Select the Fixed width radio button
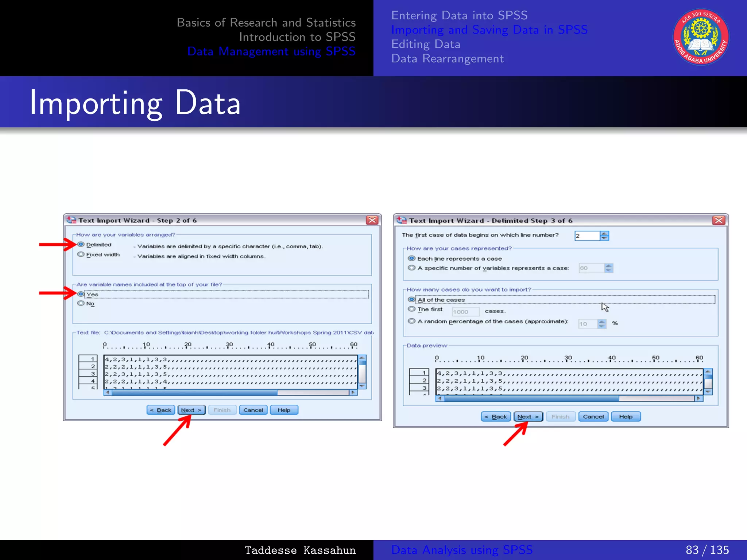Screen dimensions: 747x560 (81, 254)
